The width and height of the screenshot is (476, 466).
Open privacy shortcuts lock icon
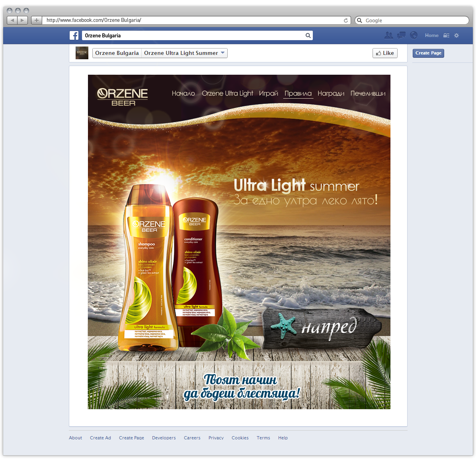point(446,35)
